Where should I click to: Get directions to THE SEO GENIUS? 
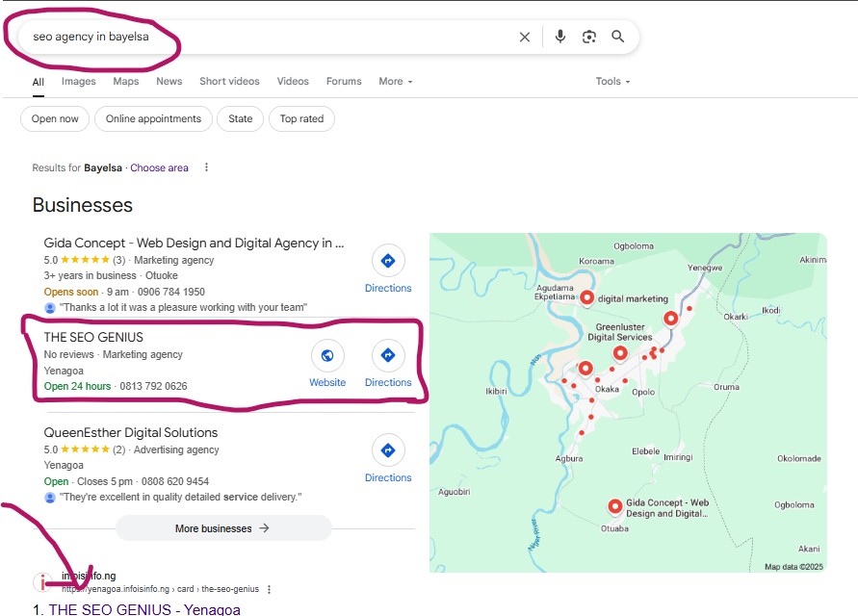pyautogui.click(x=388, y=356)
